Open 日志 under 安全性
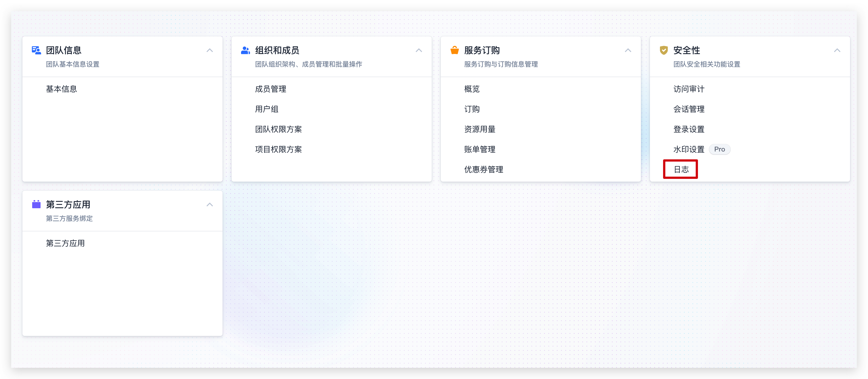The image size is (868, 379). click(x=681, y=169)
